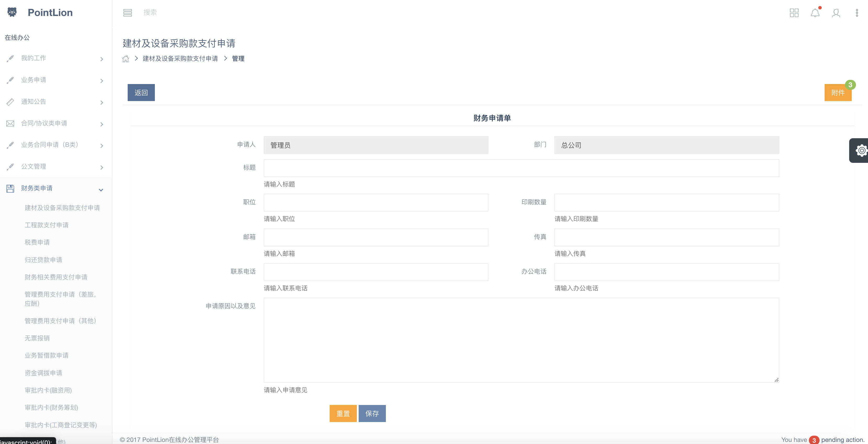Click the disabled 部门 field 总公司

pos(667,145)
